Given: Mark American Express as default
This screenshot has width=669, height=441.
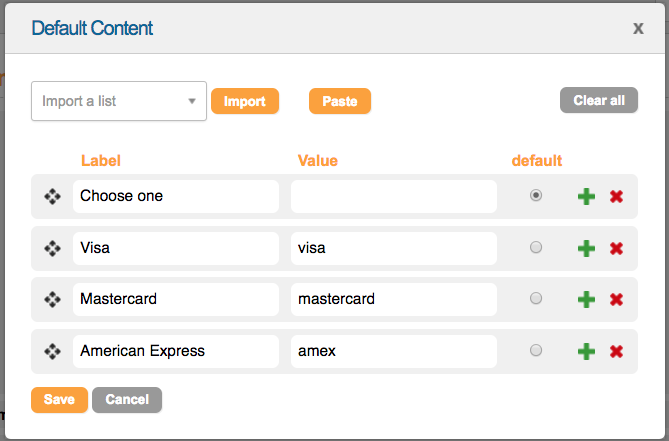Looking at the screenshot, I should coord(536,350).
